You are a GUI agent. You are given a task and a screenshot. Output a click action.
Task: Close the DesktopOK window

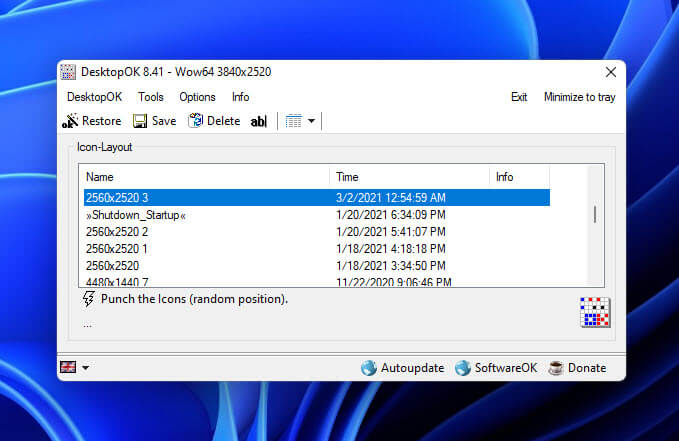coord(611,72)
